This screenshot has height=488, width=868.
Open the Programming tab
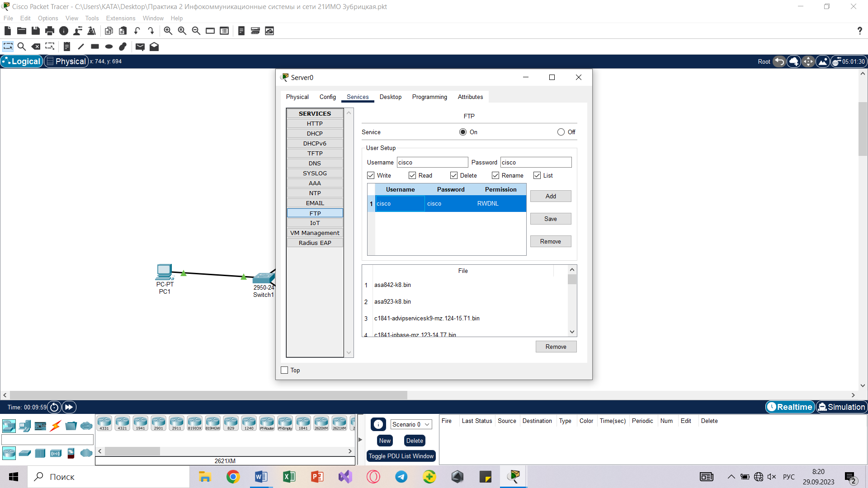429,97
